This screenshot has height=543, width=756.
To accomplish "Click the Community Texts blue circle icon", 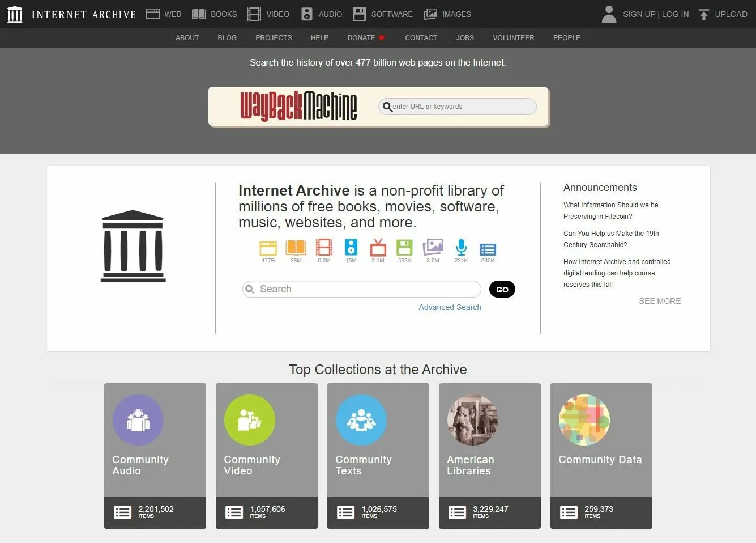I will click(x=361, y=420).
